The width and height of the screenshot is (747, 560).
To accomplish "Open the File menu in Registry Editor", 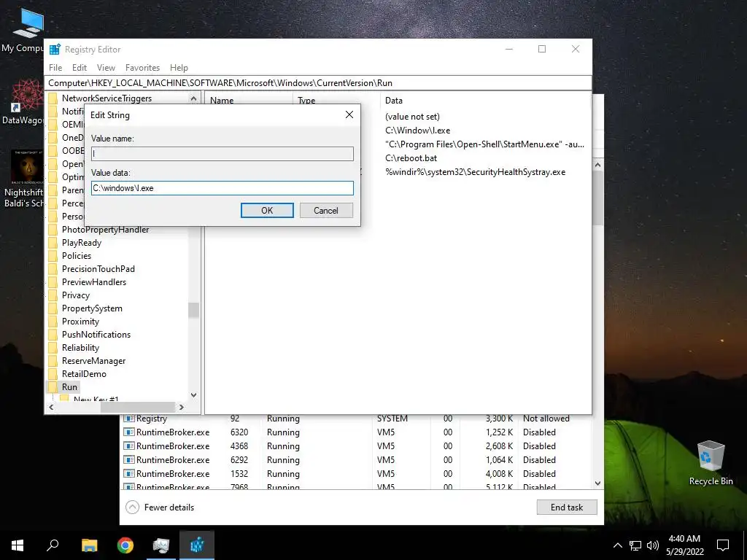I will (x=55, y=68).
